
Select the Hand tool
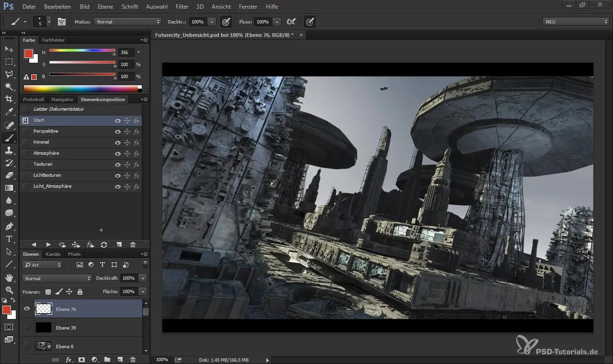coord(9,277)
